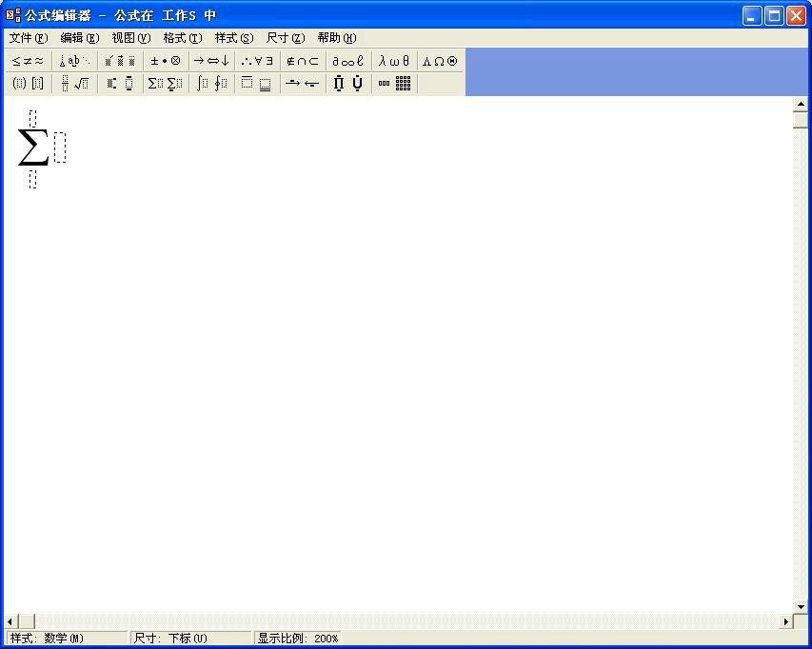Click the horizontal scrollbar right arrow
Viewport: 812px width, 649px height.
click(787, 621)
